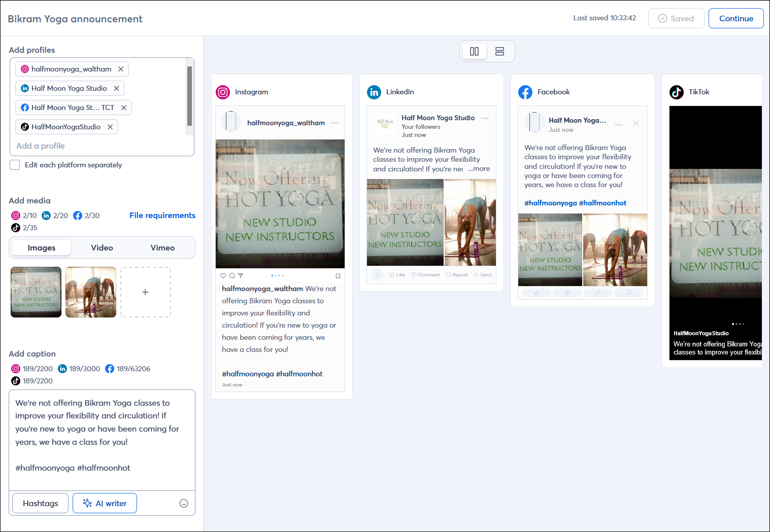
Task: Click the bookmark save icon on the Instagram preview
Action: (x=338, y=275)
